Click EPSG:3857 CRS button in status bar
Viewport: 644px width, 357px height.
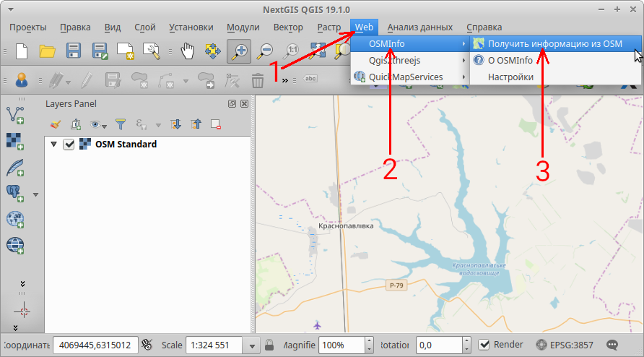(565, 345)
